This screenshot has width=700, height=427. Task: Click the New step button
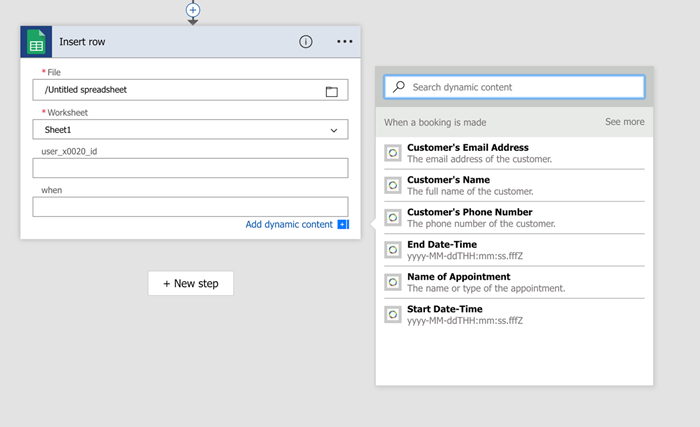pos(190,283)
